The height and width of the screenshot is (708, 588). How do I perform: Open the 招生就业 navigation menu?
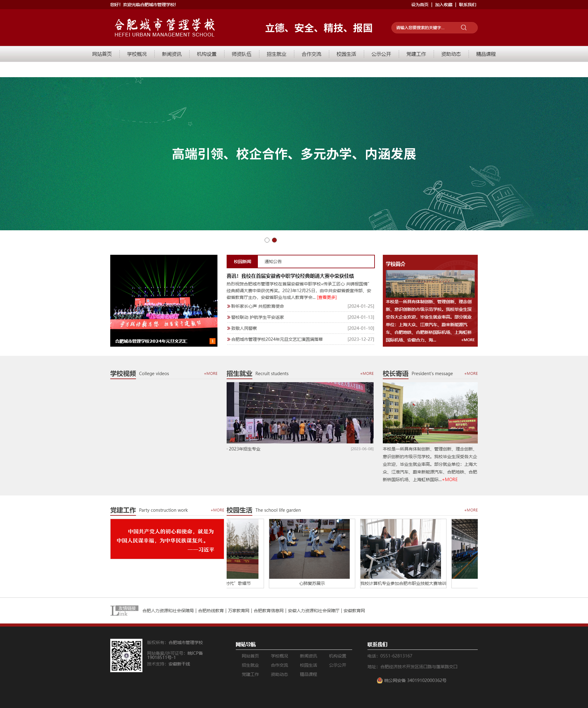tap(276, 54)
